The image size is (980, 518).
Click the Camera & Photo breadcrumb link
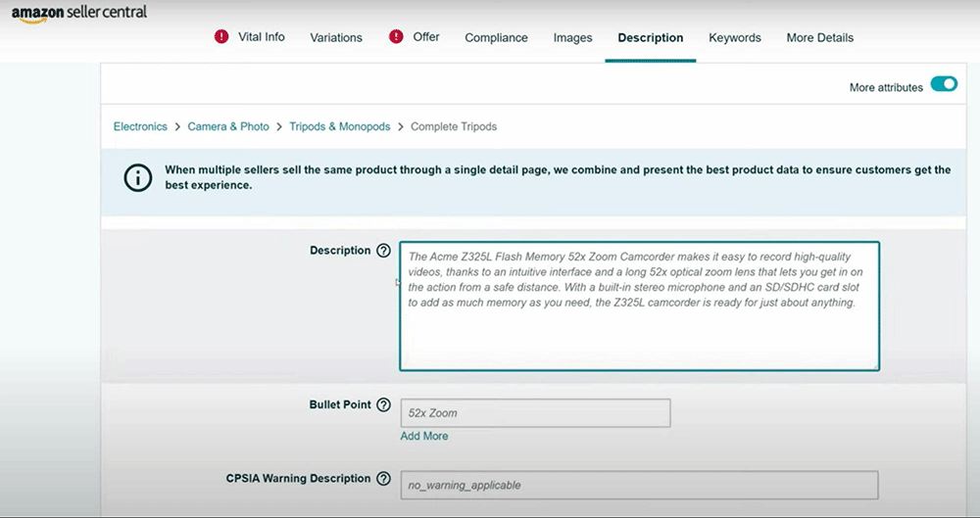228,127
